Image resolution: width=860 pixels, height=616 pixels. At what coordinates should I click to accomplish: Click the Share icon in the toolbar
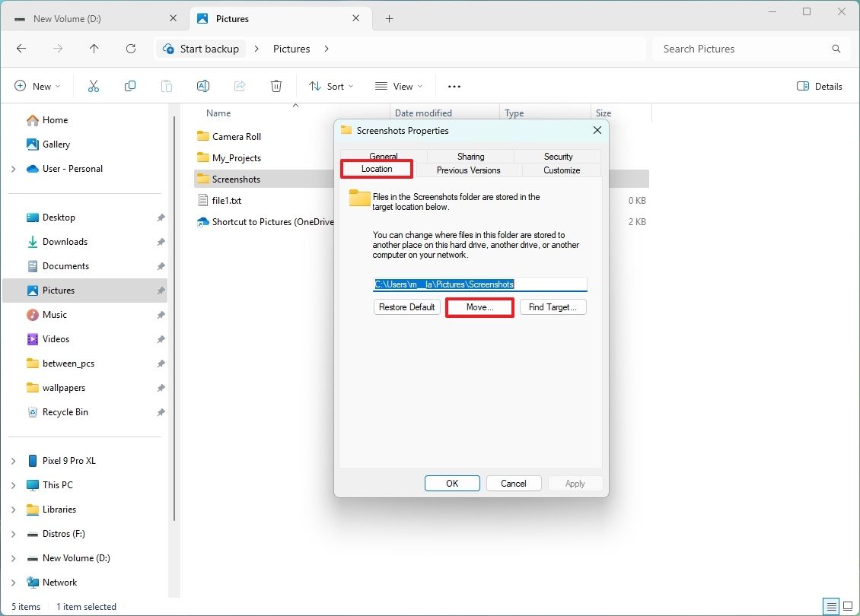pos(239,86)
